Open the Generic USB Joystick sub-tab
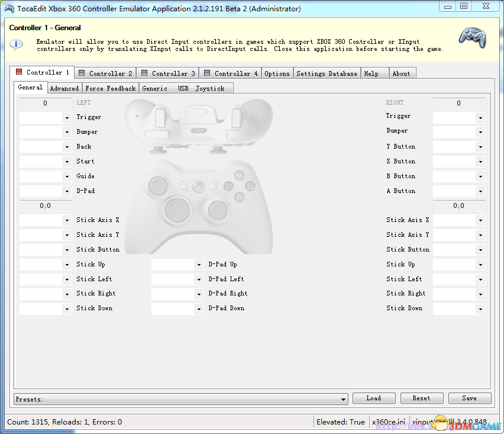 pyautogui.click(x=186, y=88)
